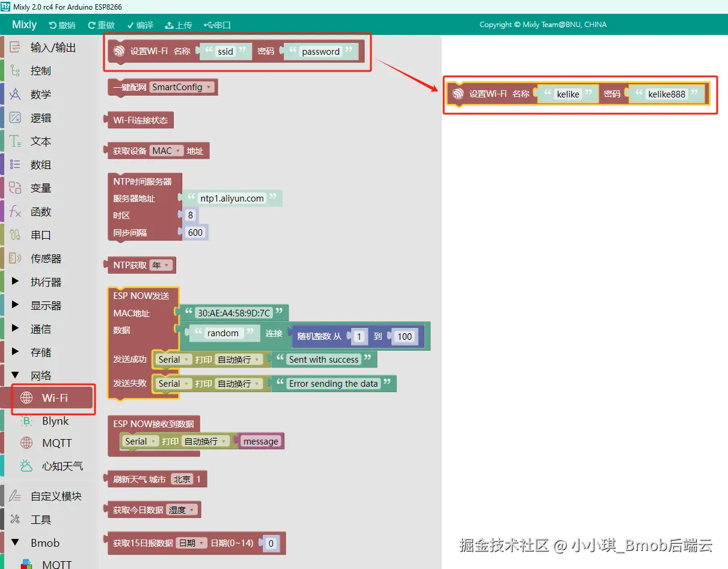Screen dimensions: 728x569
Task: Open the 变量 category icon
Action: [x=16, y=188]
